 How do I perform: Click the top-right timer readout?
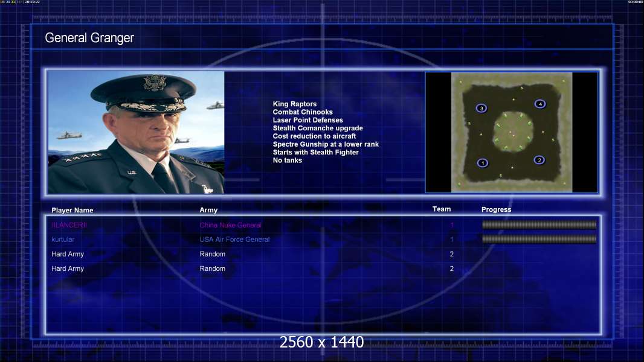coord(636,2)
